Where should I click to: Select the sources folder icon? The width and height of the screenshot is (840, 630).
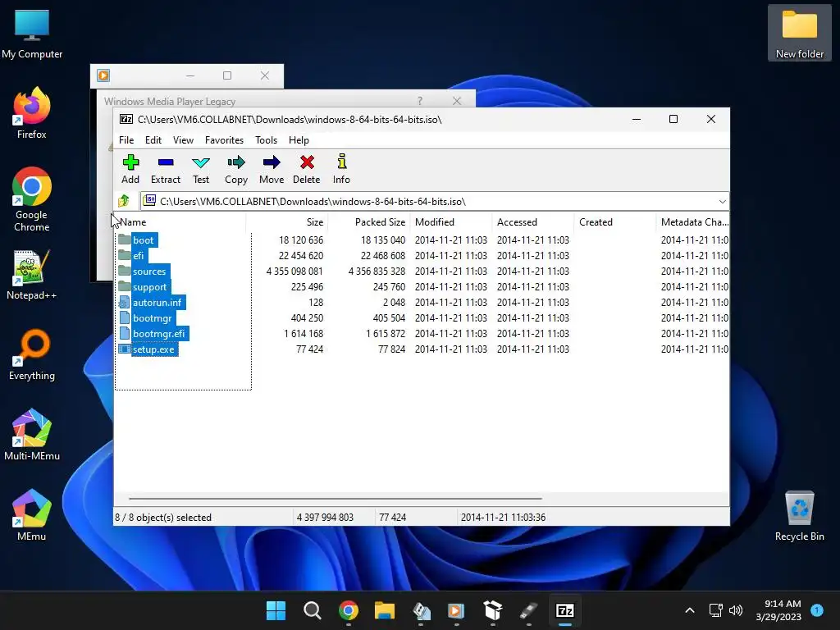tap(125, 271)
